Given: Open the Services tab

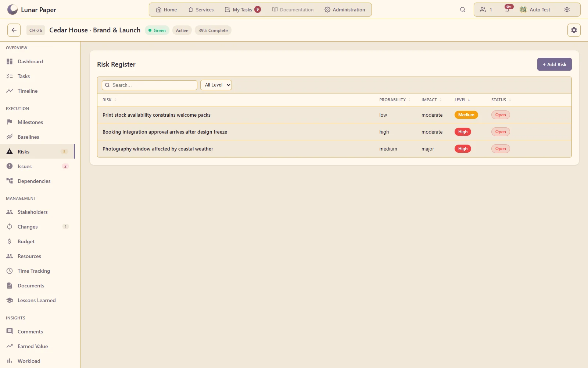Looking at the screenshot, I should [201, 10].
